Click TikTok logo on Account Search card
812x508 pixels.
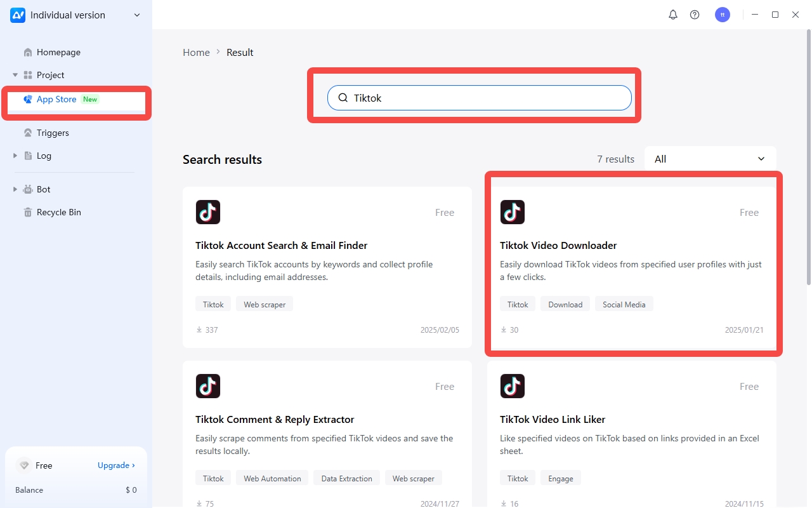point(208,212)
